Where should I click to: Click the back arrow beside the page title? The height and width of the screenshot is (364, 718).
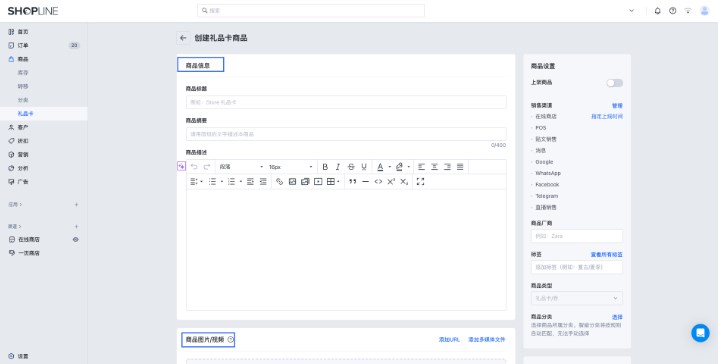[183, 38]
